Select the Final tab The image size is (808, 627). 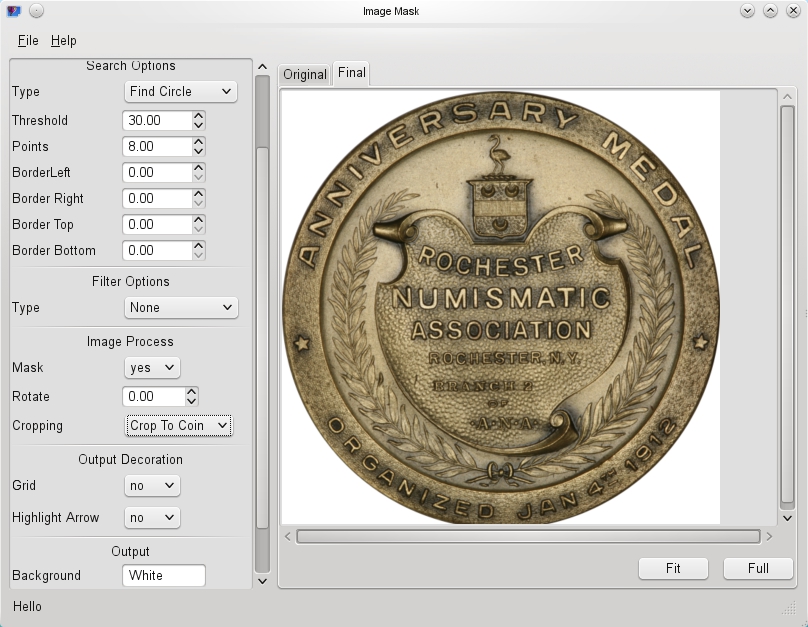(351, 73)
